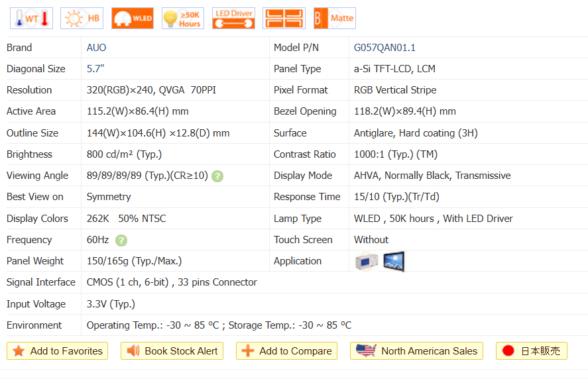
Task: Open the LED Driver feature icon
Action: pyautogui.click(x=233, y=19)
